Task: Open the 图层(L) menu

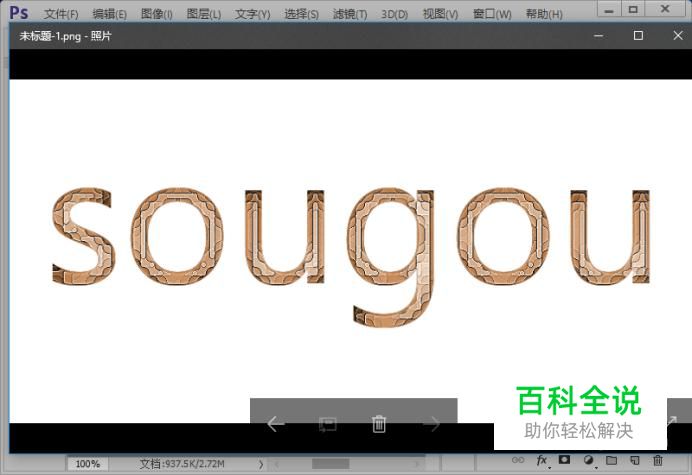Action: 204,14
